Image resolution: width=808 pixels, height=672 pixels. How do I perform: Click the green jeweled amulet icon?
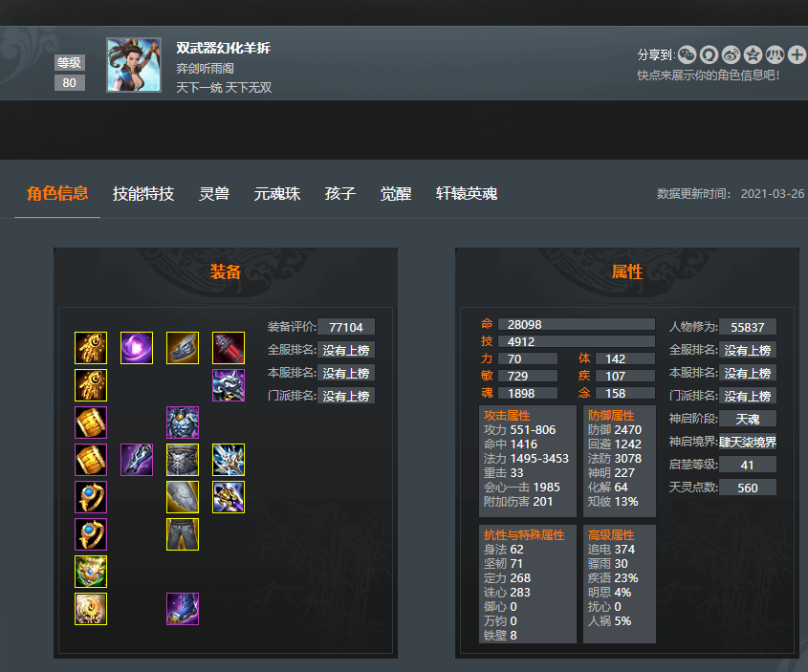point(91,572)
